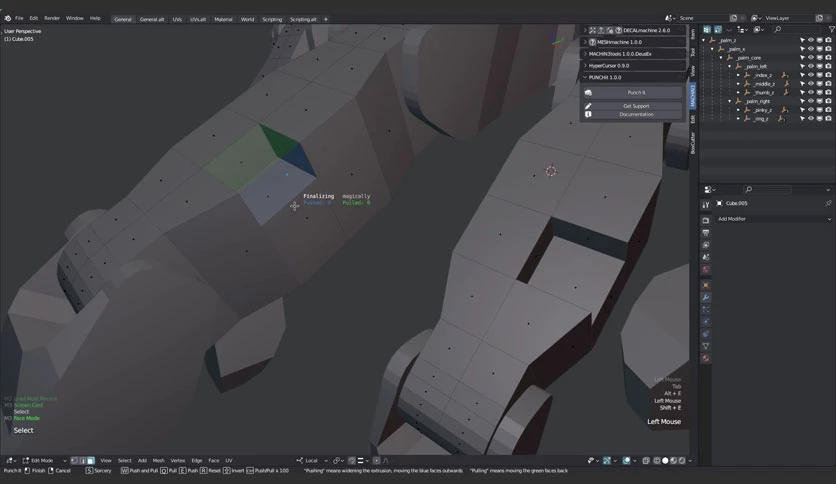Open the Physics properties tab
Image resolution: width=836 pixels, height=484 pixels.
(x=705, y=322)
